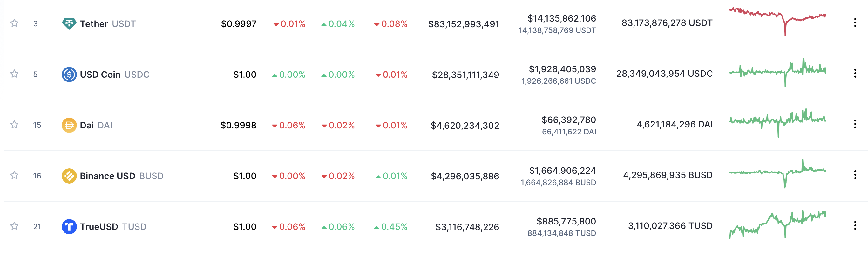Star USD Coin as a favorite
This screenshot has width=868, height=253.
pos(14,74)
